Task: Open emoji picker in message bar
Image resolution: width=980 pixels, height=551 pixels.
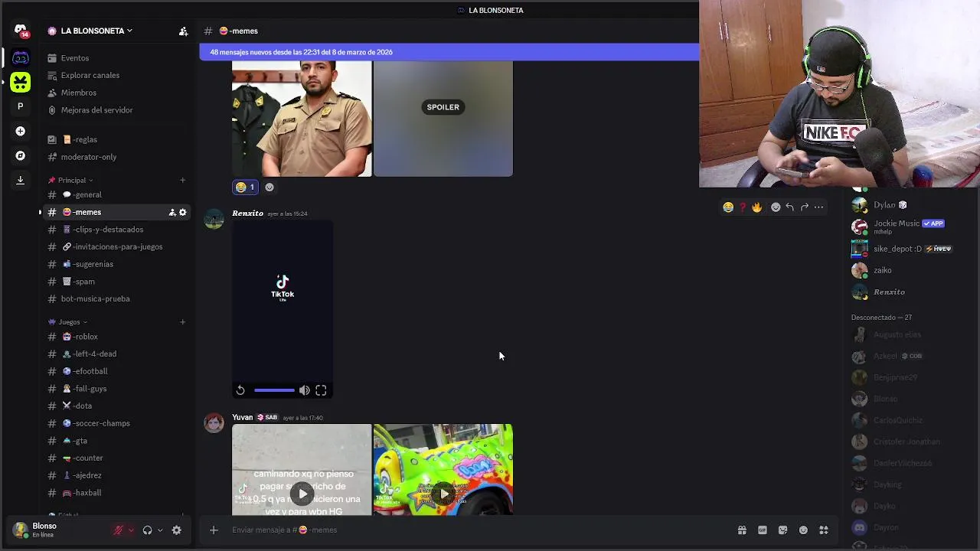Action: [x=803, y=530]
